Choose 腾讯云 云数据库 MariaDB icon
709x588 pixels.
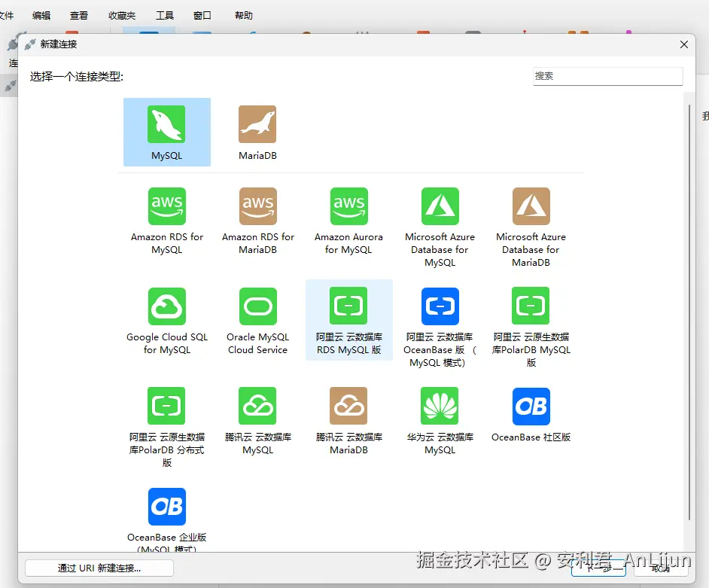348,406
